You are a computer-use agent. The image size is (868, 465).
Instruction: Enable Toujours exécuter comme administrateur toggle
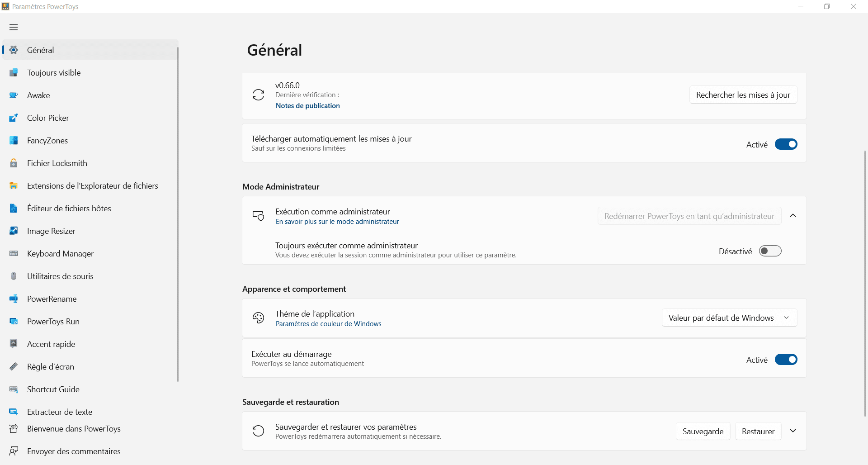tap(770, 251)
